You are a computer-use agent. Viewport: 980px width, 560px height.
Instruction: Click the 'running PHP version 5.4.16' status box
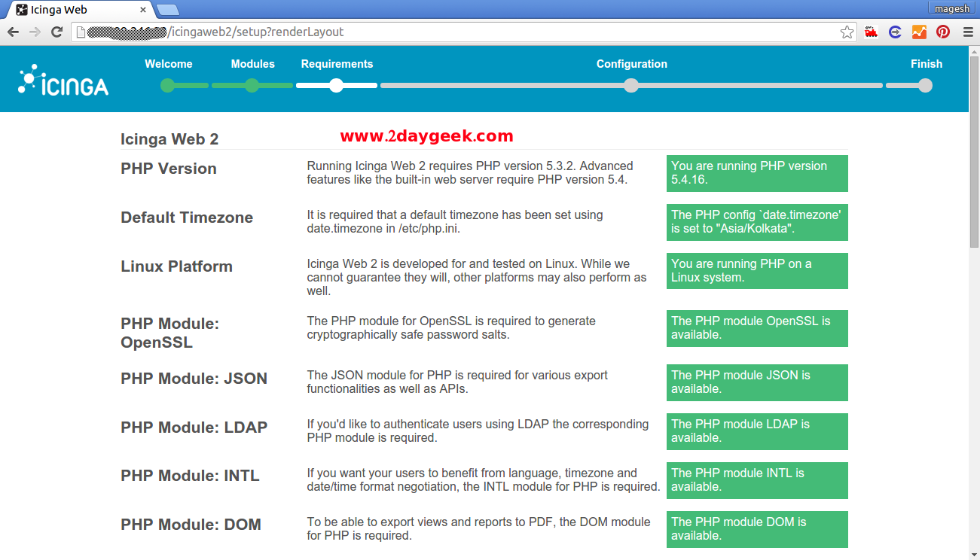[757, 173]
